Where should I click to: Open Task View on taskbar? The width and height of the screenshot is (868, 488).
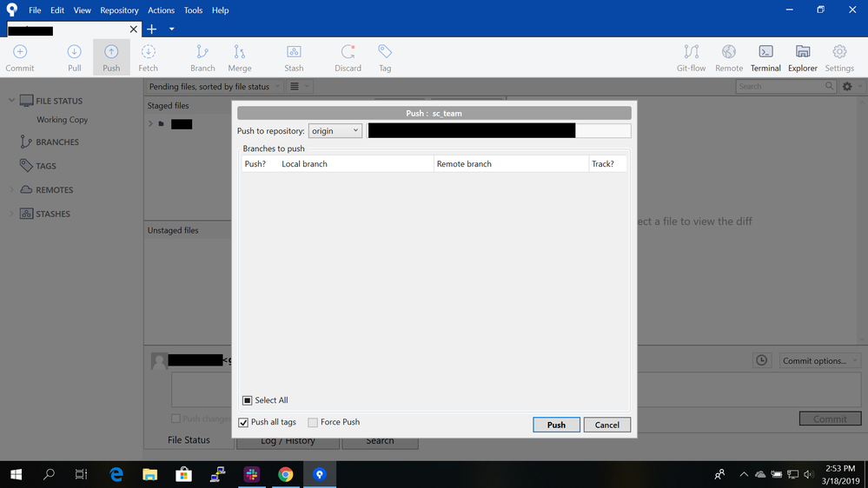click(x=81, y=474)
